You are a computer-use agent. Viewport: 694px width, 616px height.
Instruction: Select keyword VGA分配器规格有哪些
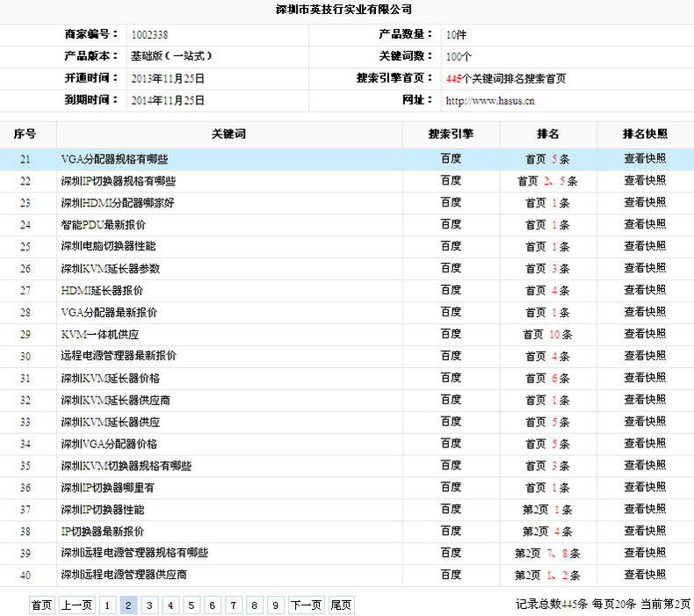coord(114,159)
